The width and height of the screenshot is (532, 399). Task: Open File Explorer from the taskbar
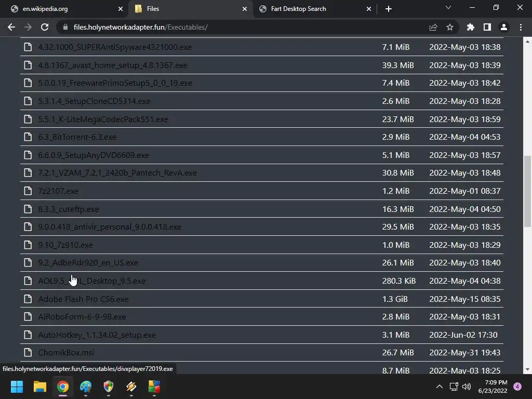pos(39,387)
